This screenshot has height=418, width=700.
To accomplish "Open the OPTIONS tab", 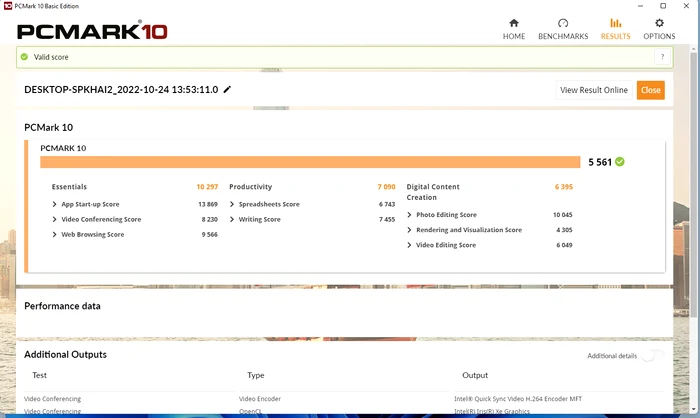I will 659,29.
